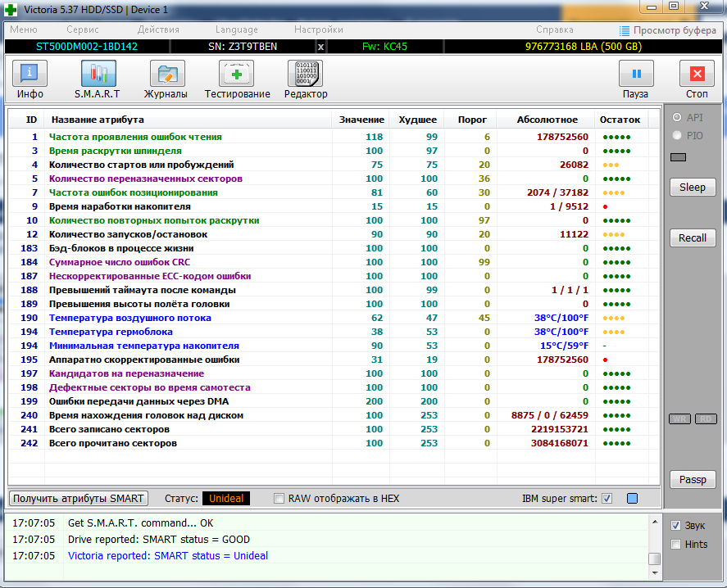Viewport: 727px width, 588px height.
Task: Open the Справка help menu
Action: click(555, 29)
